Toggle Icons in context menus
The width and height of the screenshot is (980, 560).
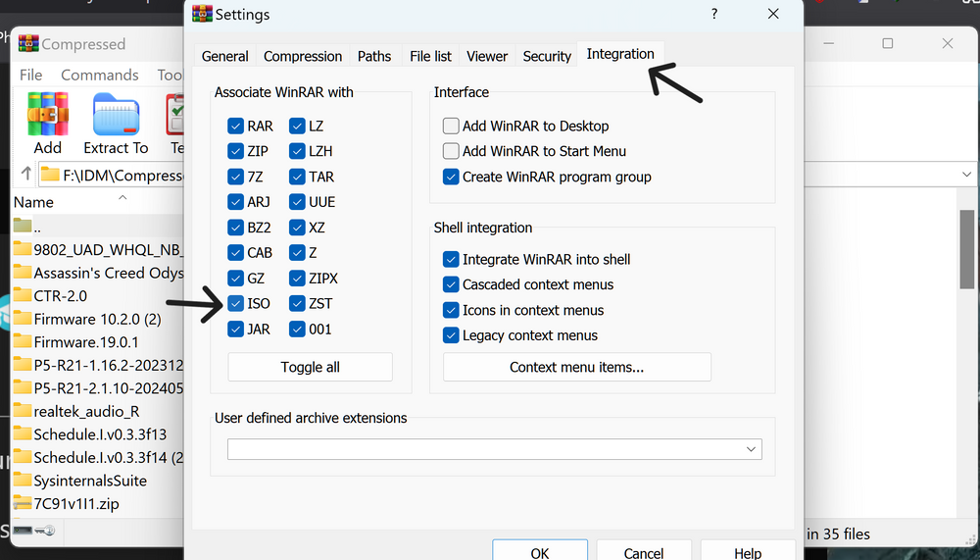[451, 310]
